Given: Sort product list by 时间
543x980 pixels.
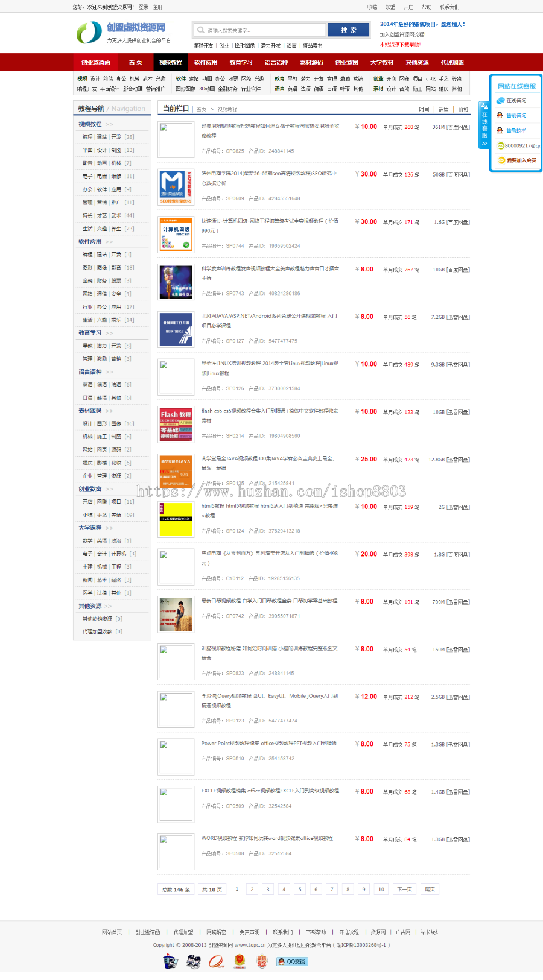Looking at the screenshot, I should pyautogui.click(x=424, y=109).
